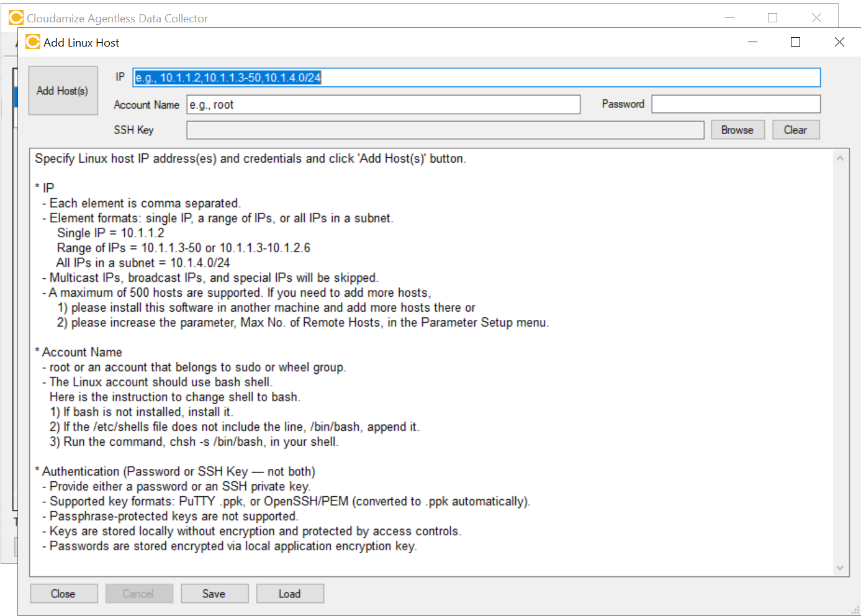This screenshot has height=616, width=861.
Task: Click the 'Each element is comma separated' line
Action: tap(142, 203)
